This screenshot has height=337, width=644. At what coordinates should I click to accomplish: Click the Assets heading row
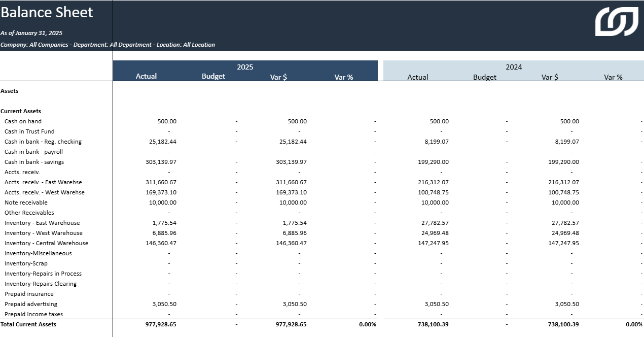click(10, 91)
